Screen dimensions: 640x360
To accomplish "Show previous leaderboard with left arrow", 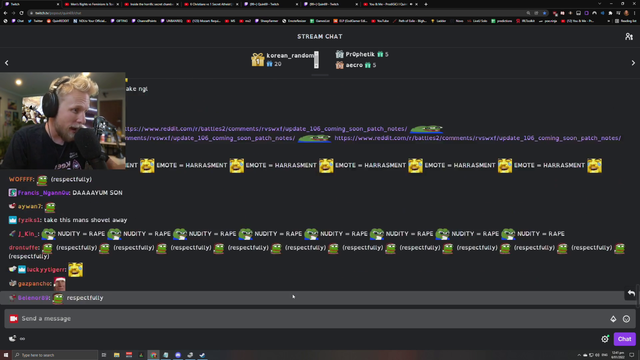I will [7, 63].
